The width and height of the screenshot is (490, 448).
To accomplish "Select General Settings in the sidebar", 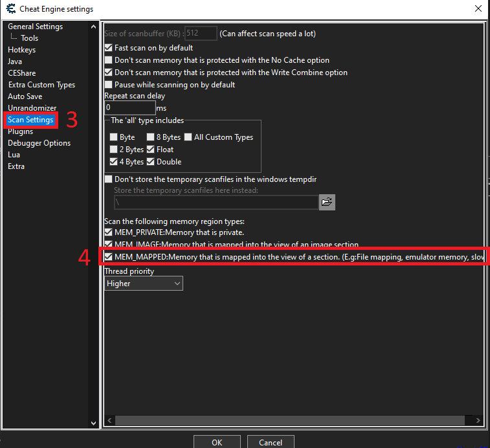I will point(36,27).
